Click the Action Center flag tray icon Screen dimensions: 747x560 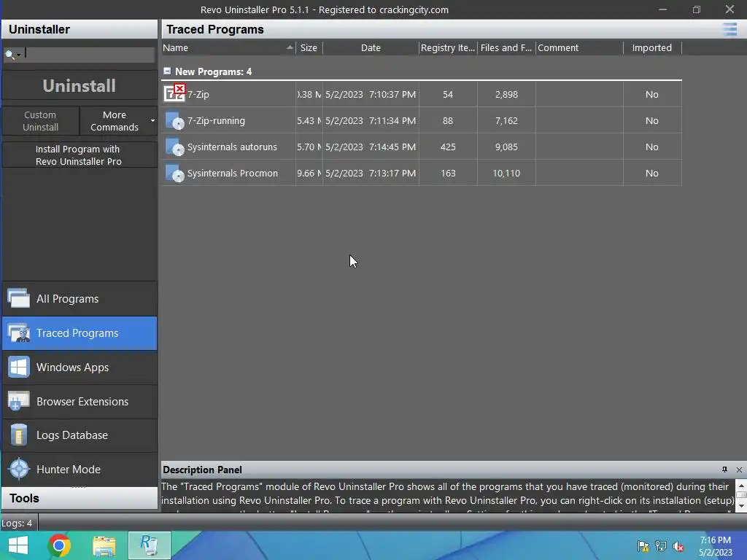point(643,546)
